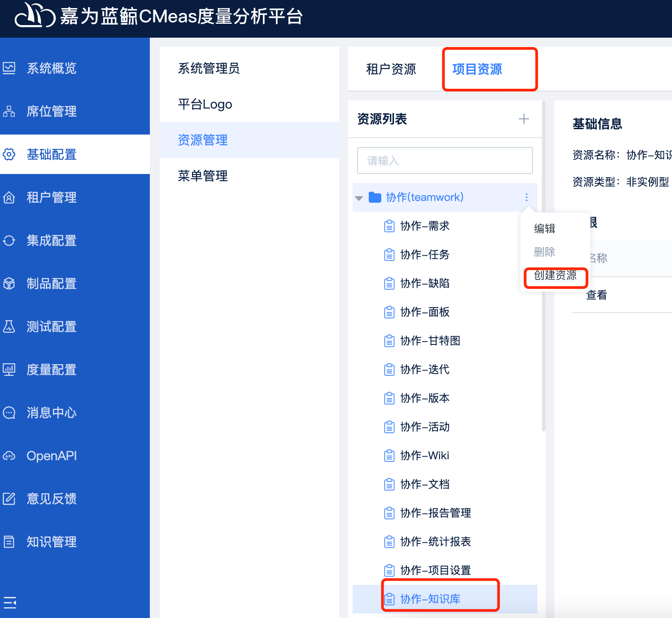Select the 协作–活动 resource
672x618 pixels.
445,427
